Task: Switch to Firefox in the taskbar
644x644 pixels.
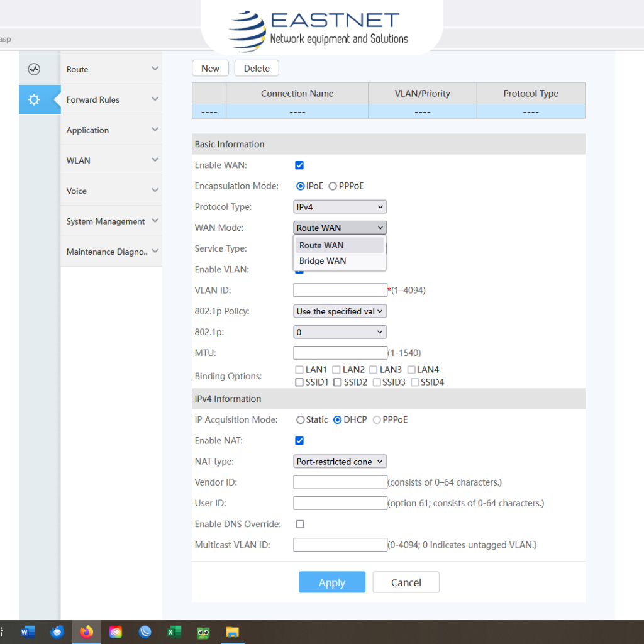Action: pyautogui.click(x=87, y=632)
